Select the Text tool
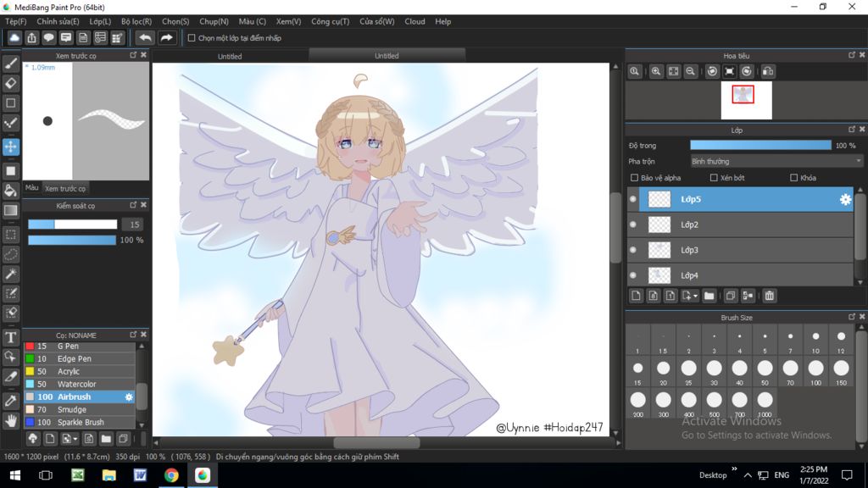The image size is (868, 488). (10, 337)
